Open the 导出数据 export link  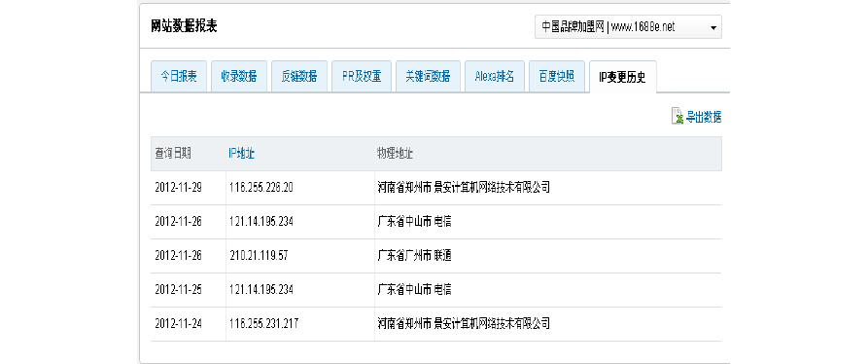(704, 118)
